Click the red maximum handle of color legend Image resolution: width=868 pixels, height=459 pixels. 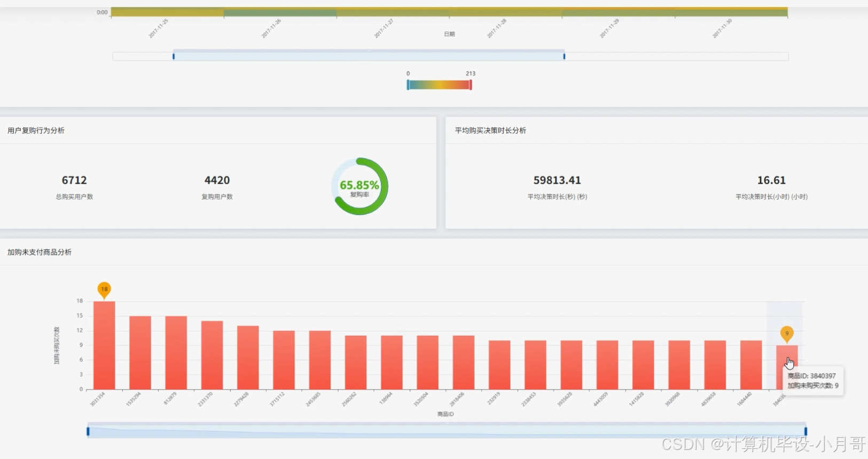[x=471, y=85]
